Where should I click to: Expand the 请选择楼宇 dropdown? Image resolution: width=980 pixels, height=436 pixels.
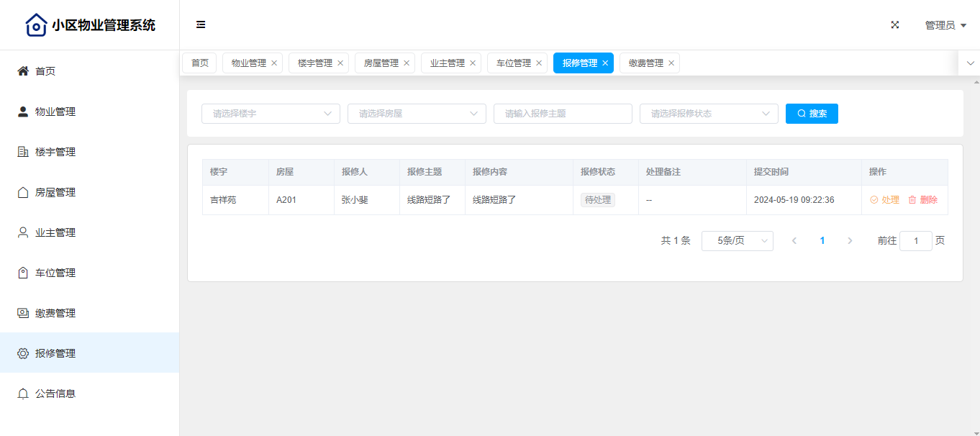coord(271,114)
